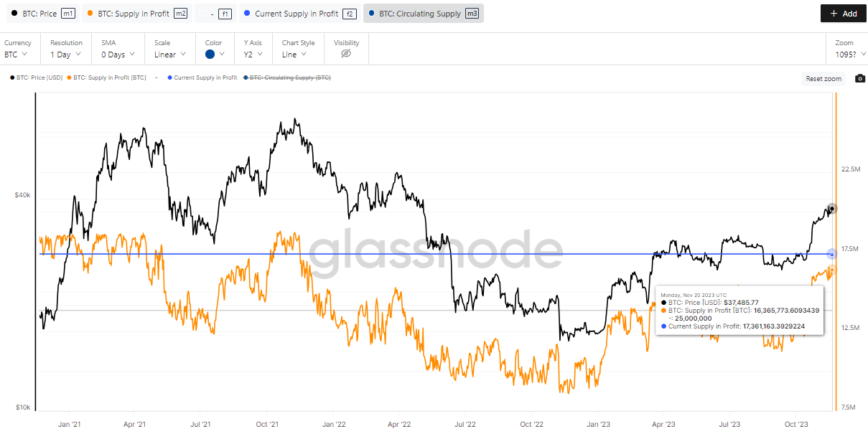Screen dimensions: 868x439
Task: Select the BTC: Price metric tab
Action: (x=36, y=14)
